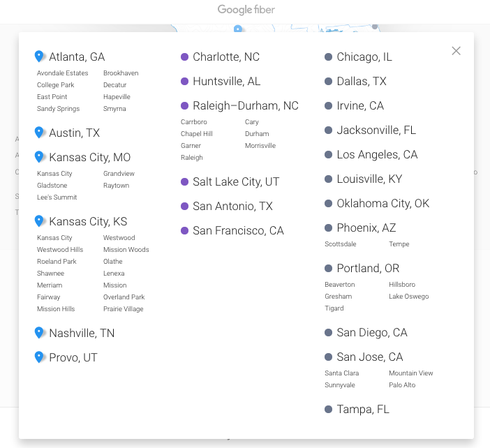Click the gray dot beside Tampa, FL

(329, 409)
